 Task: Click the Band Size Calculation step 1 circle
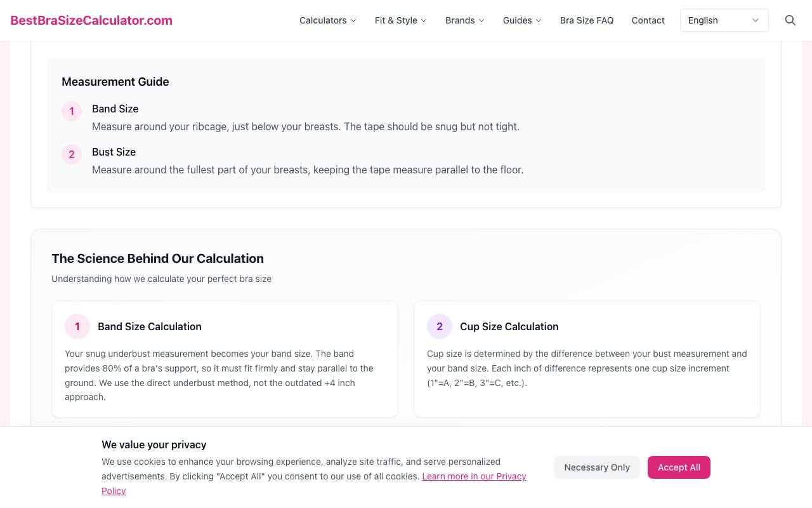point(77,326)
